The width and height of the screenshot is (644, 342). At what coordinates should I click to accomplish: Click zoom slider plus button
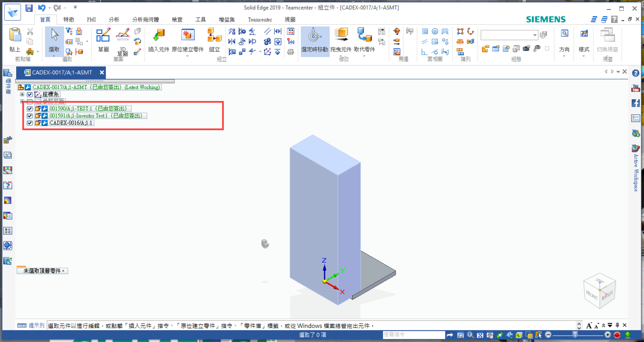(608, 335)
